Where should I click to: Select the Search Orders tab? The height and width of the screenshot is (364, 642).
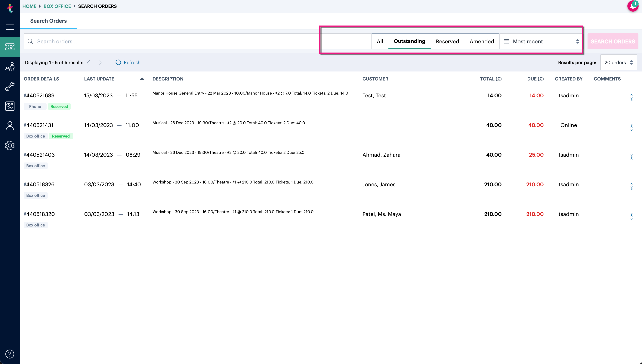coord(48,21)
